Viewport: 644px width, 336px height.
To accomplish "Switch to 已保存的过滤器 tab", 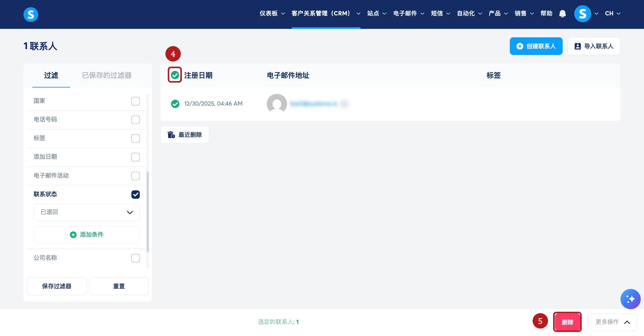I will [x=107, y=75].
